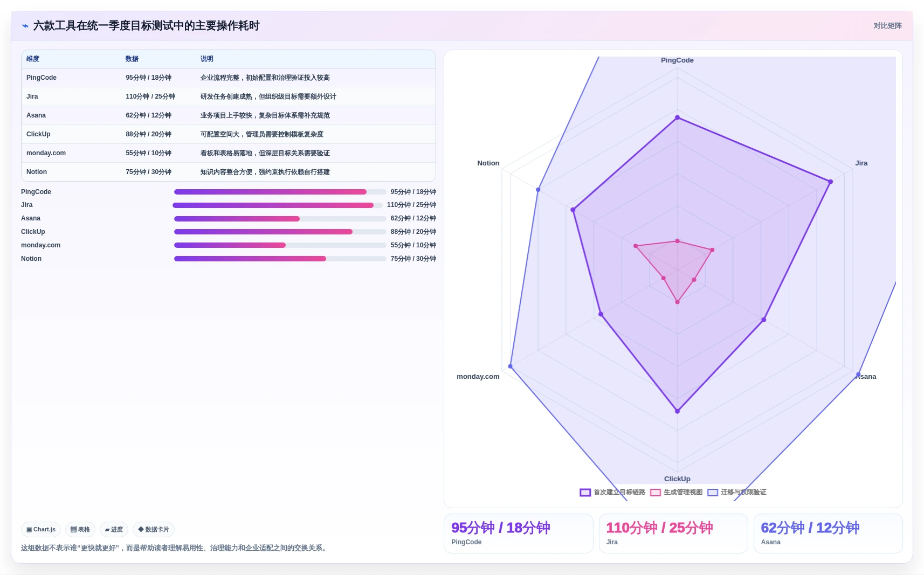Click the PingCode axis label on radar chart
Screen dimensions: 924x575
coord(677,60)
